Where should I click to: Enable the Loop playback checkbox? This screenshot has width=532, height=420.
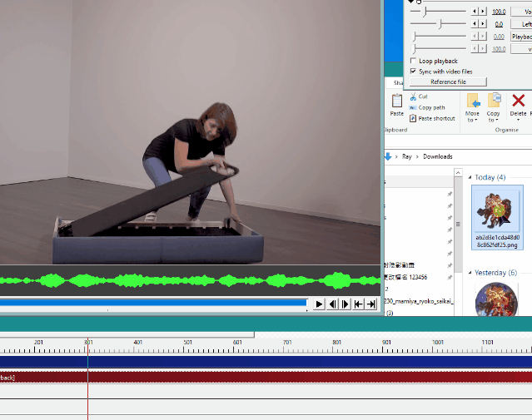(413, 61)
